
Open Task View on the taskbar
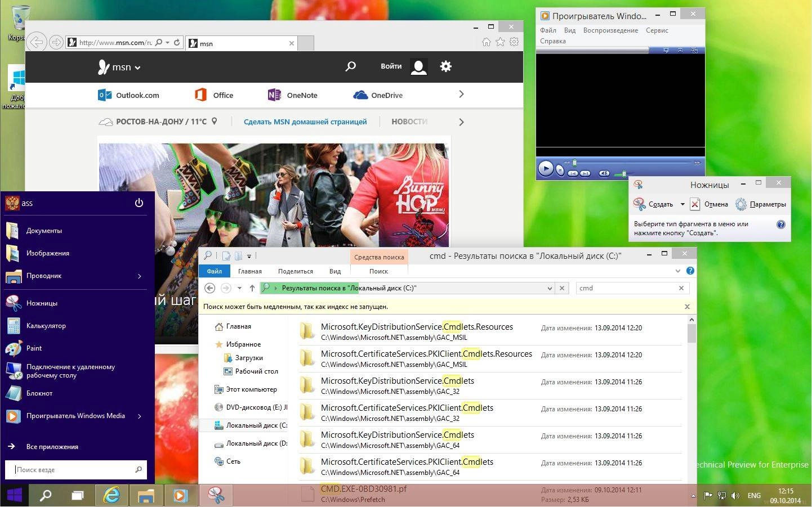click(x=78, y=495)
